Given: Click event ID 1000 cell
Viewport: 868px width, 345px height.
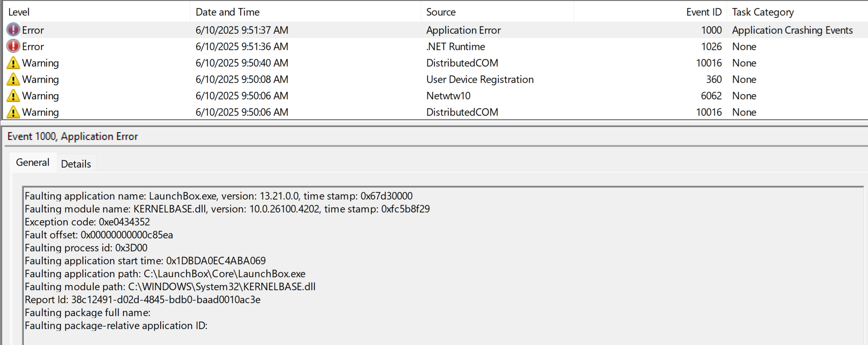Looking at the screenshot, I should pyautogui.click(x=712, y=30).
